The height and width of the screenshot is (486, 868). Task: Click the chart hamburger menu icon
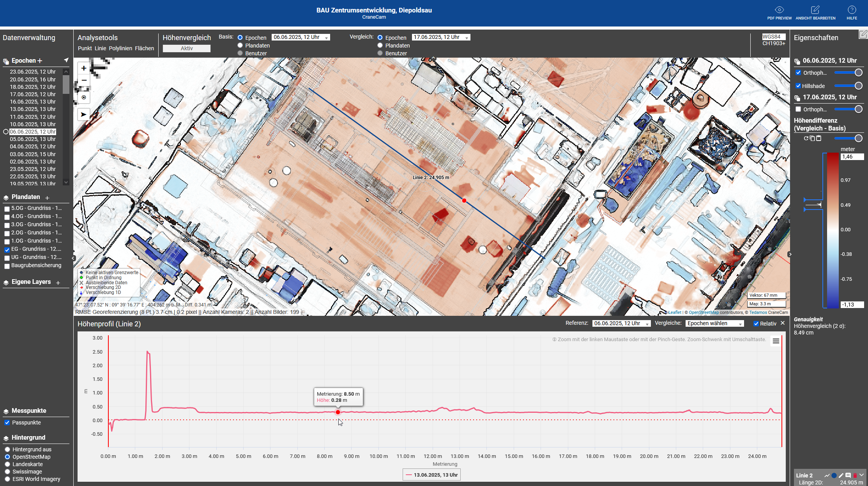click(x=776, y=341)
